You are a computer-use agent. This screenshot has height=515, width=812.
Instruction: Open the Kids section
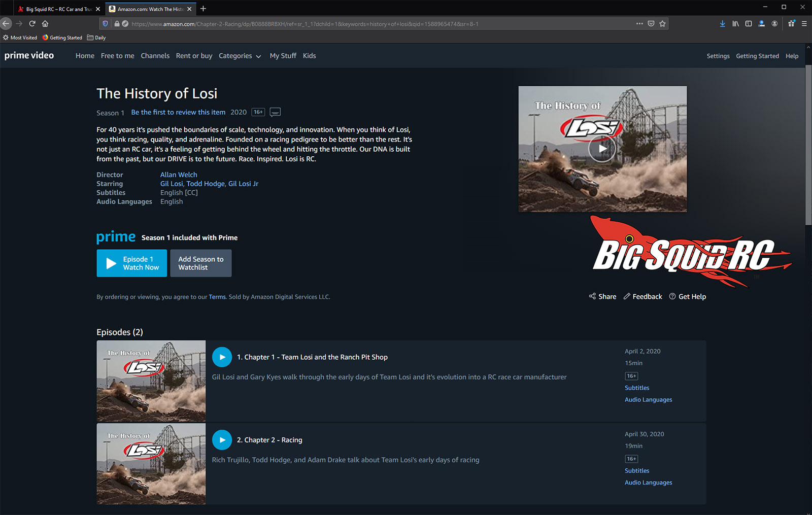pos(309,56)
